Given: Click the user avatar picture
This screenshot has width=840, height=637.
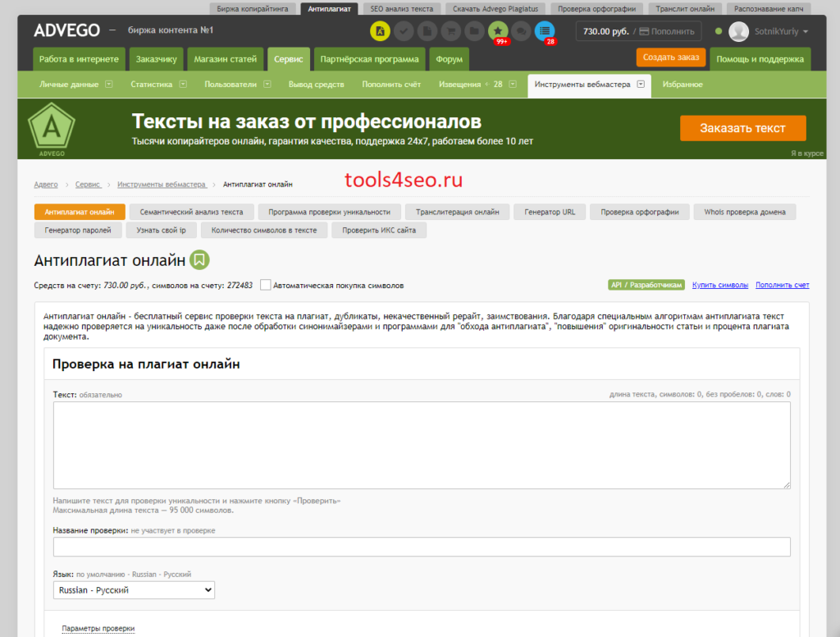Looking at the screenshot, I should [739, 31].
